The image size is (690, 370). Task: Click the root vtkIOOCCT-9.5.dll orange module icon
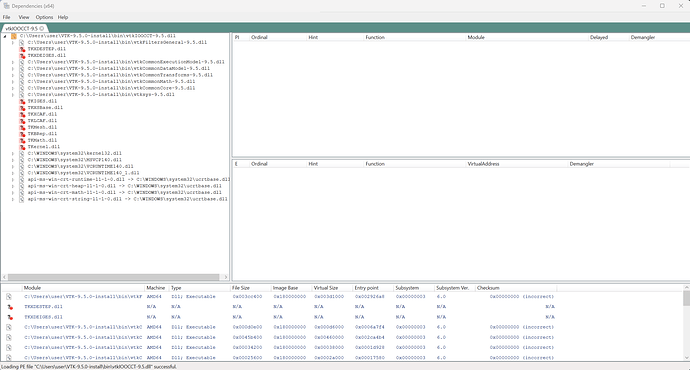tap(14, 36)
